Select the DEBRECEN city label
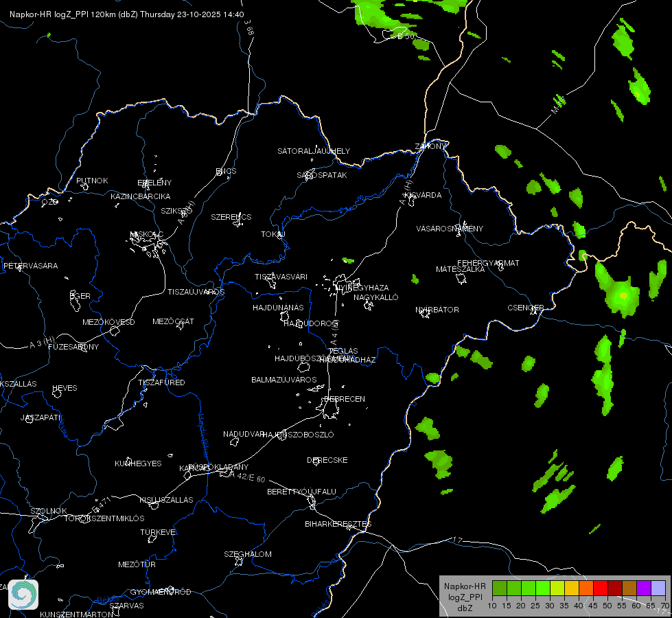 click(x=345, y=399)
